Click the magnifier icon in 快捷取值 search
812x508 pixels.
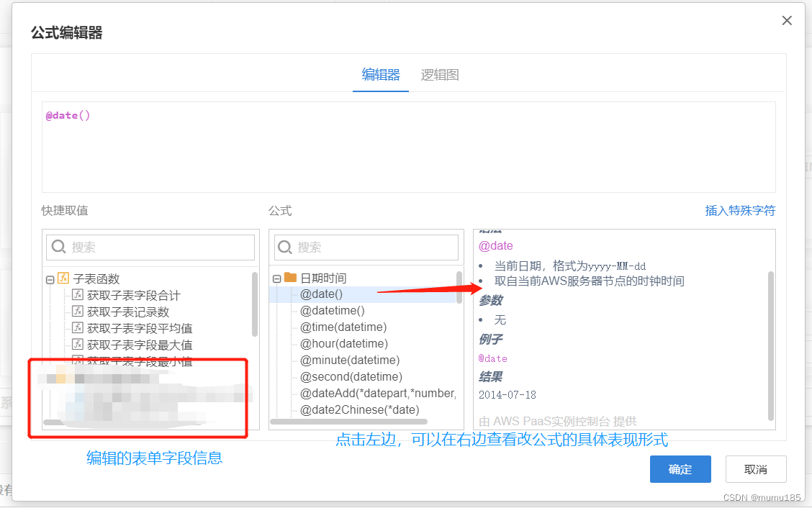click(x=59, y=247)
